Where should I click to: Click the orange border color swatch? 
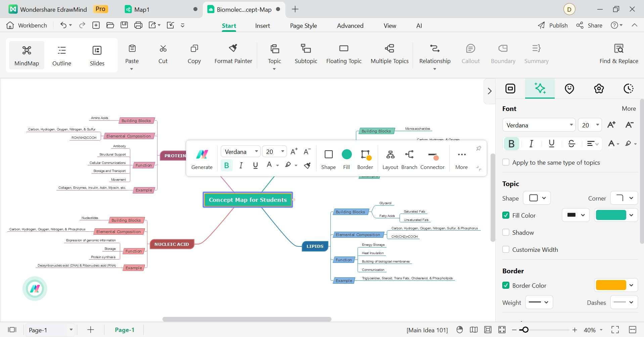click(611, 285)
